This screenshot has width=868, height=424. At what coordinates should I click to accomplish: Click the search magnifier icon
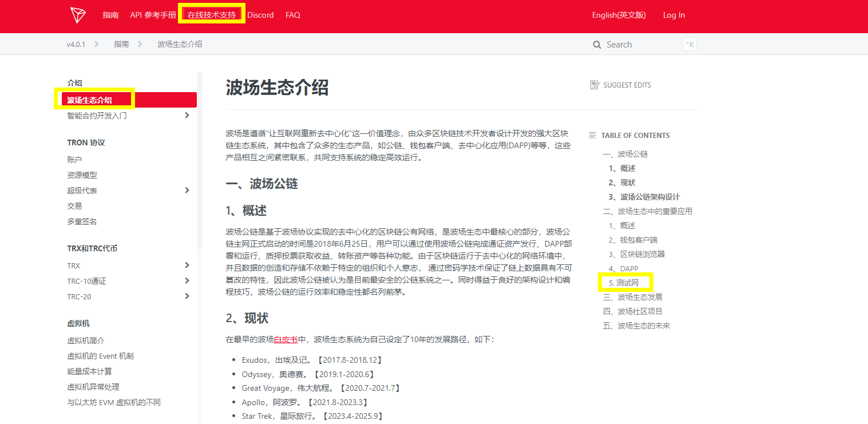[x=597, y=45]
